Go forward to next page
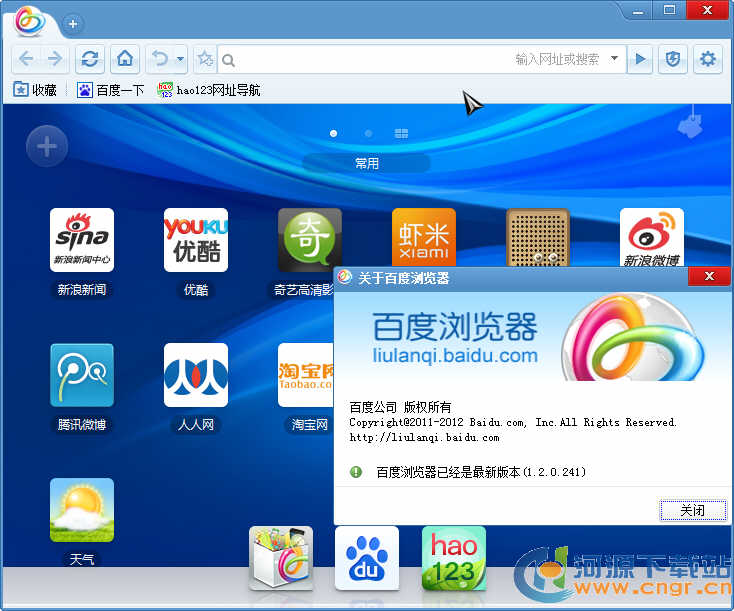The width and height of the screenshot is (734, 611). (x=55, y=59)
